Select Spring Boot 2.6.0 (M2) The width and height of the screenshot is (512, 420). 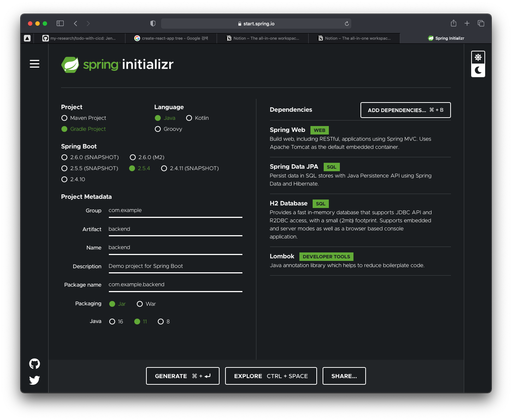147,157
